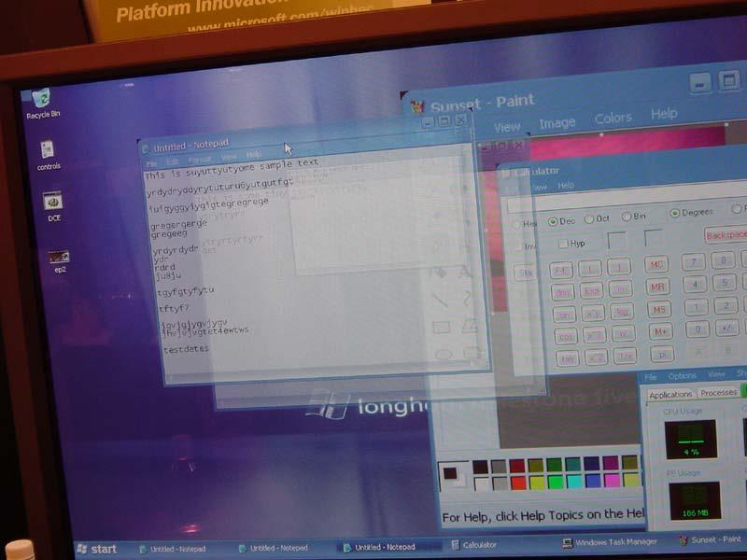Open the View menu in Paint
The height and width of the screenshot is (560, 747).
[507, 127]
